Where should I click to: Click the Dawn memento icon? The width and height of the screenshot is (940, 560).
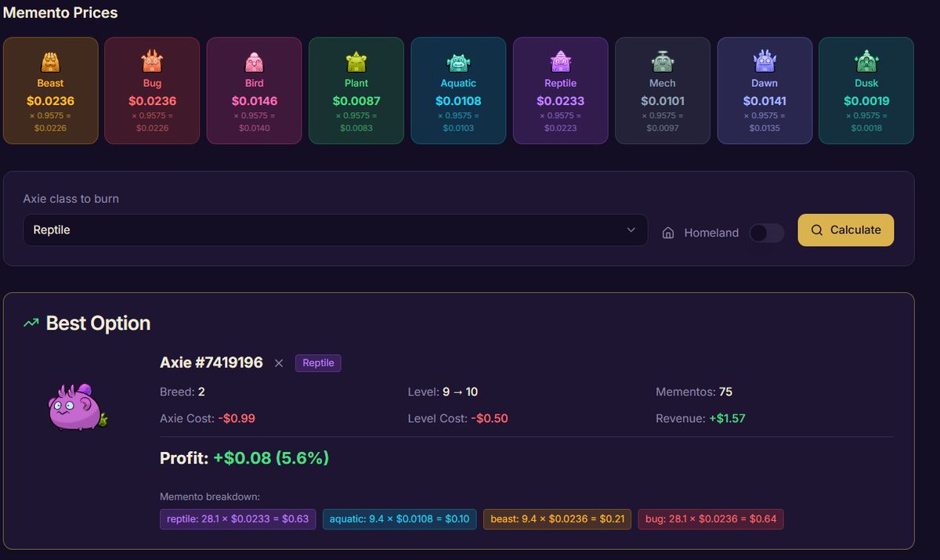tap(765, 61)
